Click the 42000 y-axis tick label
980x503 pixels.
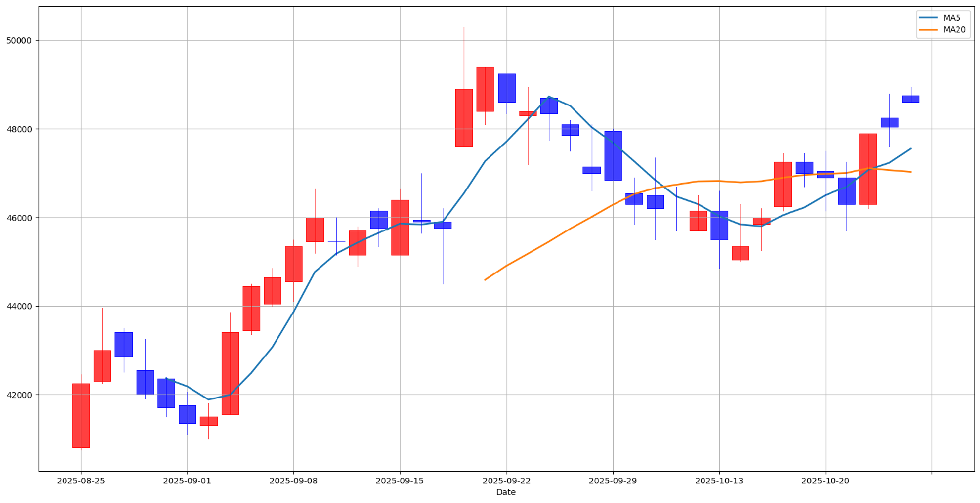pos(18,395)
